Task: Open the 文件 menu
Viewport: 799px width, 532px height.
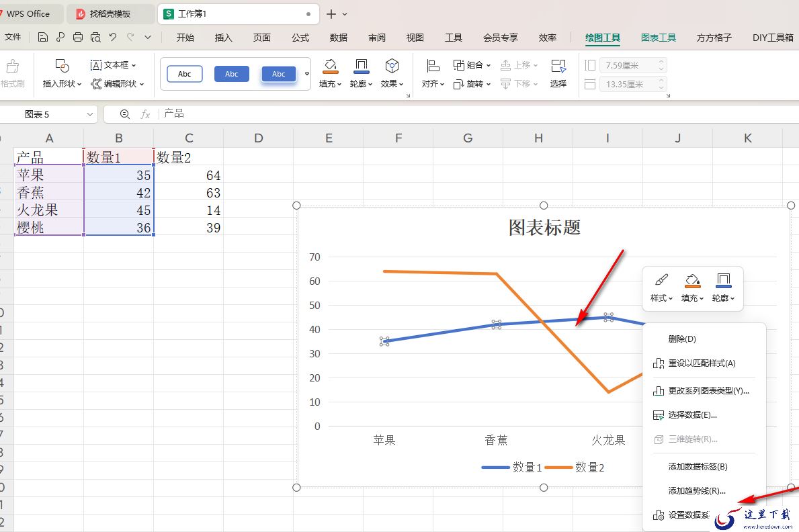Action: click(x=13, y=37)
